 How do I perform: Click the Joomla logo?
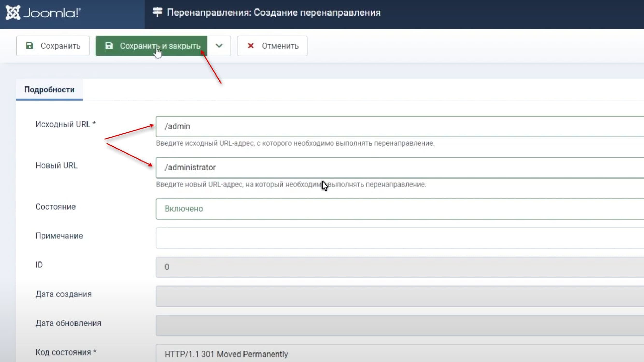43,13
